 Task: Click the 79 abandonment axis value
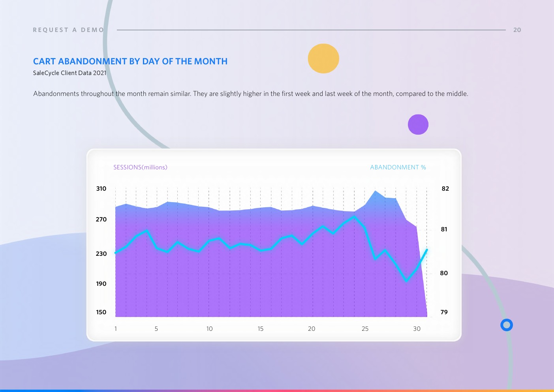(444, 312)
